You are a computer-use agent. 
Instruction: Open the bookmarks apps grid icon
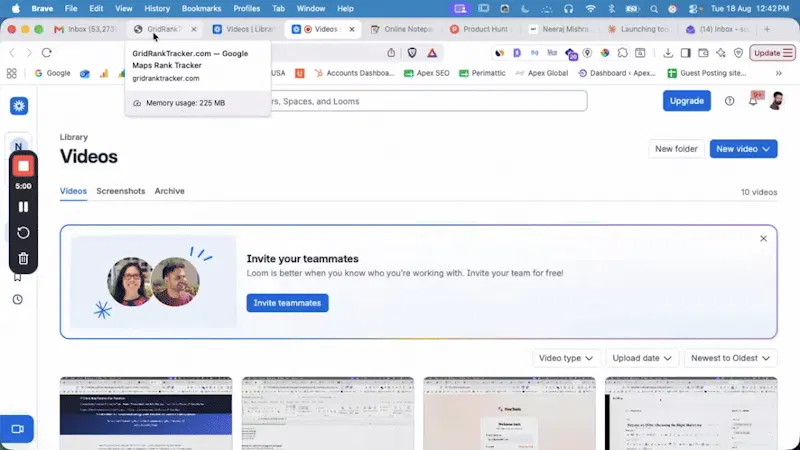pos(12,73)
